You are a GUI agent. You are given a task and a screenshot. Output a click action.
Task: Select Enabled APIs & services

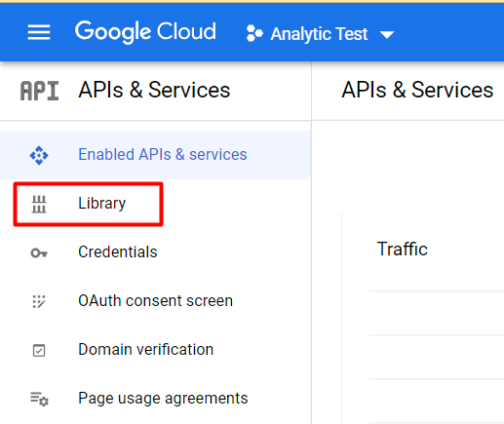pos(155,155)
